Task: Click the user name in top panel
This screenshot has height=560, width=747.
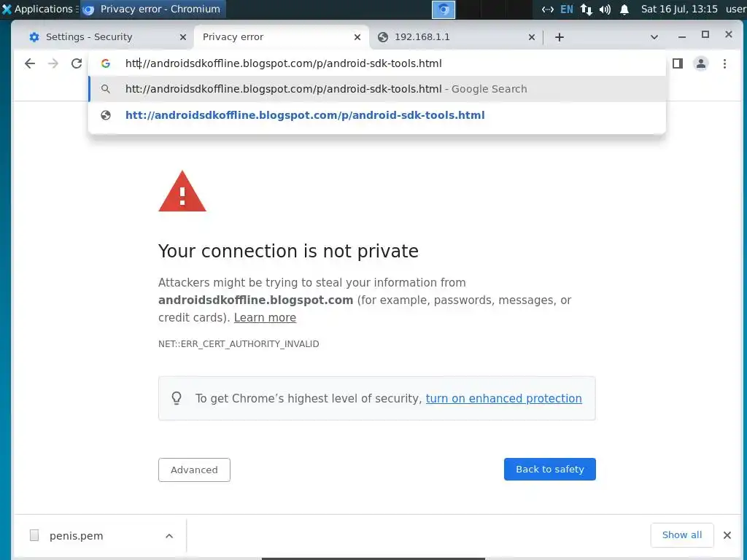Action: pos(735,9)
